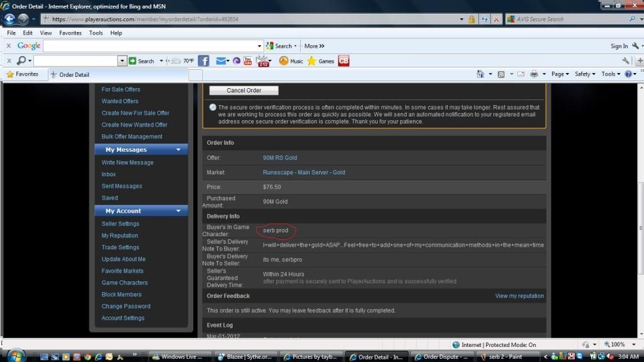Click the AVG search magnifier icon
The image size is (644, 362).
tap(632, 19)
